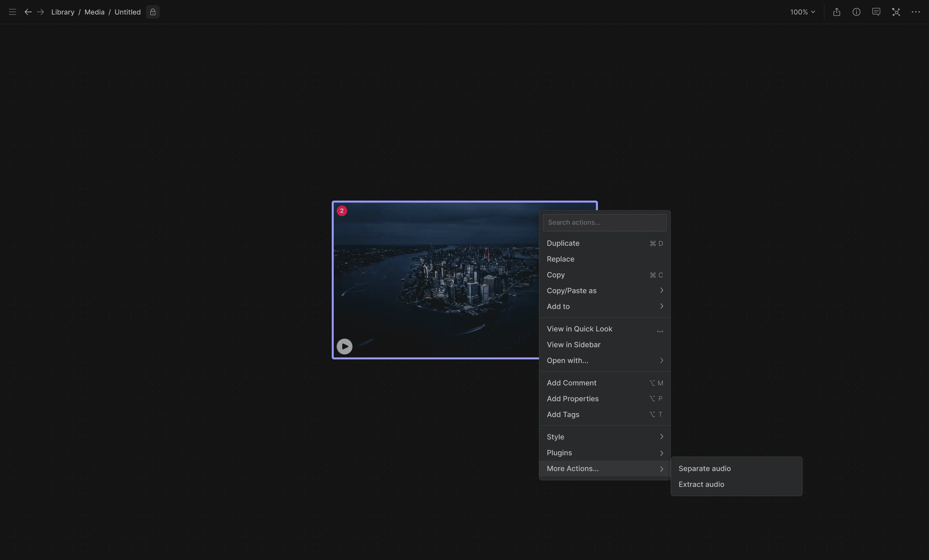Open the info panel icon
This screenshot has width=929, height=560.
pos(856,12)
